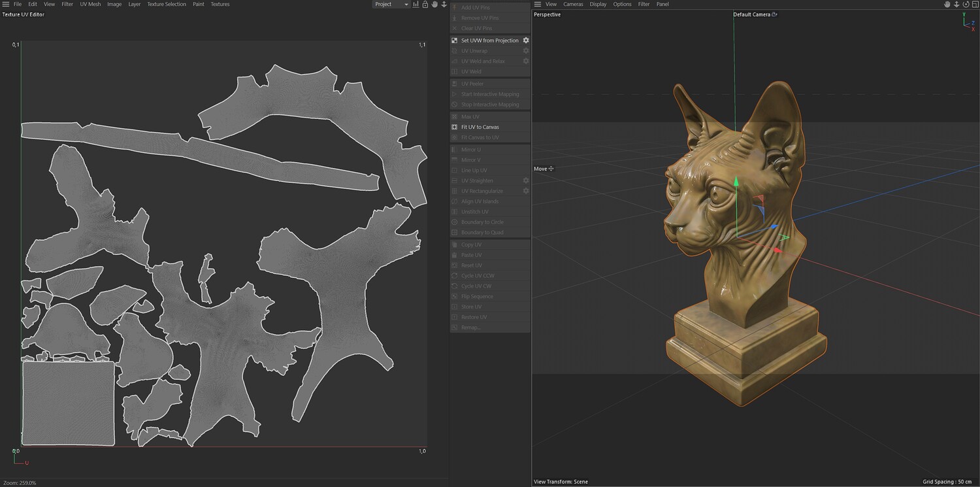Open the Texture Selection menu
The height and width of the screenshot is (487, 980).
(167, 4)
